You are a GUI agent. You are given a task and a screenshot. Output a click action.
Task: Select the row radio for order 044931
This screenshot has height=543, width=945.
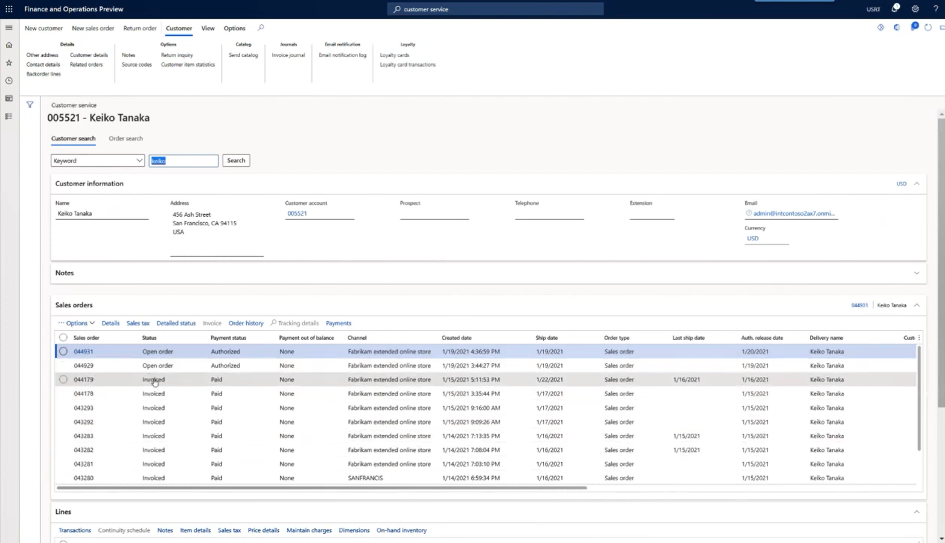(x=63, y=351)
